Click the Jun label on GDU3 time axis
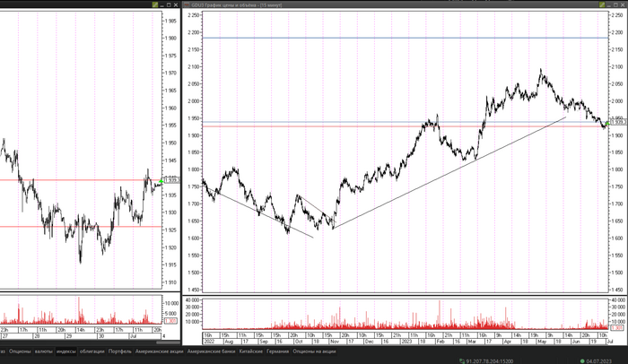Image resolution: width=628 pixels, height=364 pixels. point(576,342)
